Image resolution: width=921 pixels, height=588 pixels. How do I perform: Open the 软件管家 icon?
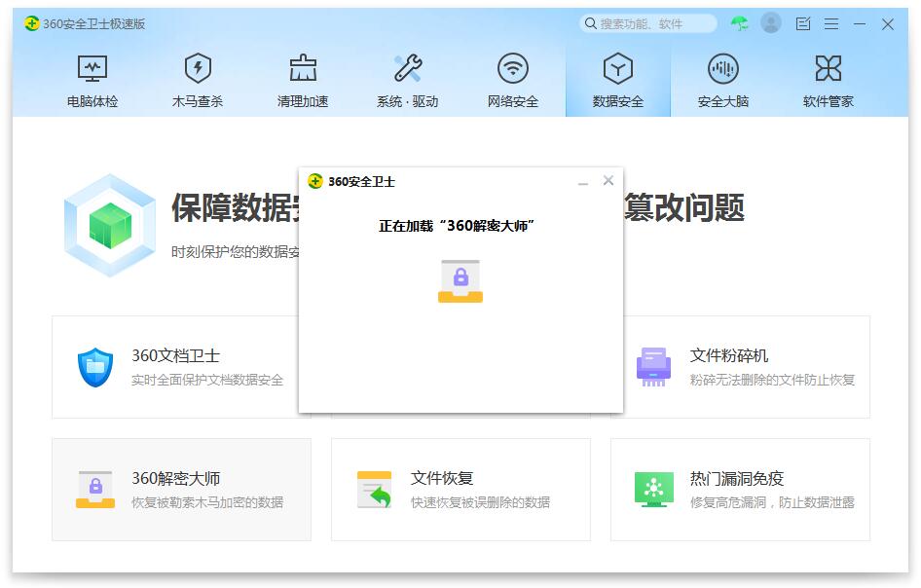point(829,68)
